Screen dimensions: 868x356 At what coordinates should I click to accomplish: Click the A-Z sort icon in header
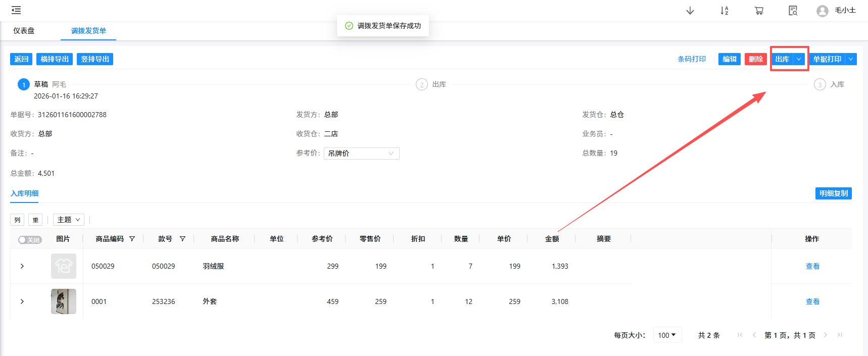pyautogui.click(x=724, y=11)
